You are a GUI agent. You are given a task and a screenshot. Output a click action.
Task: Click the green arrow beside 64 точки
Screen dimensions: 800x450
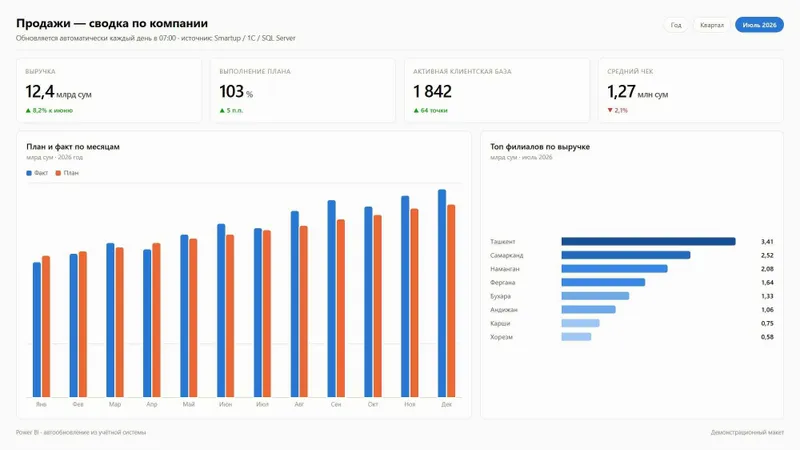point(416,110)
